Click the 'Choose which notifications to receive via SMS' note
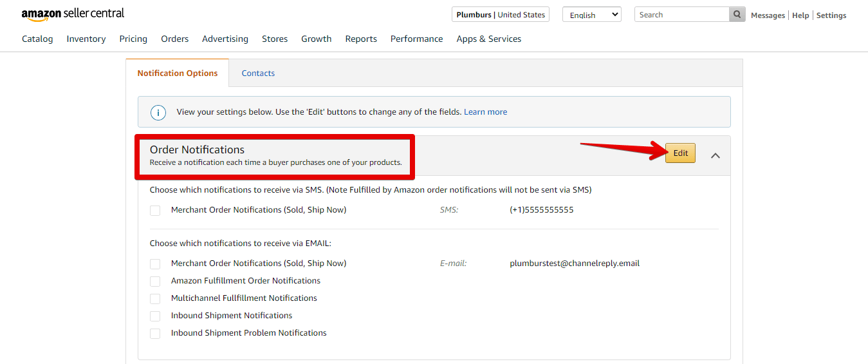The image size is (868, 364). click(371, 190)
